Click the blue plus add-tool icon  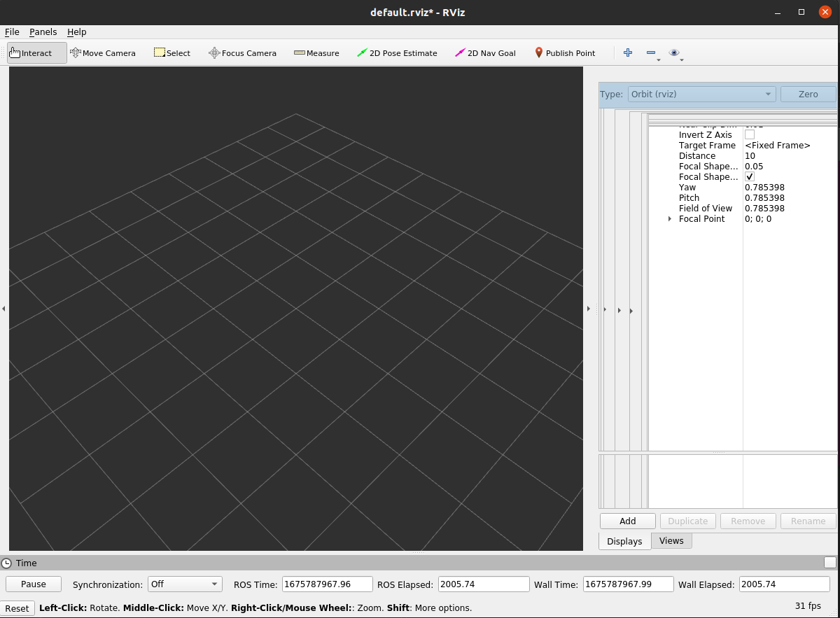pos(628,52)
